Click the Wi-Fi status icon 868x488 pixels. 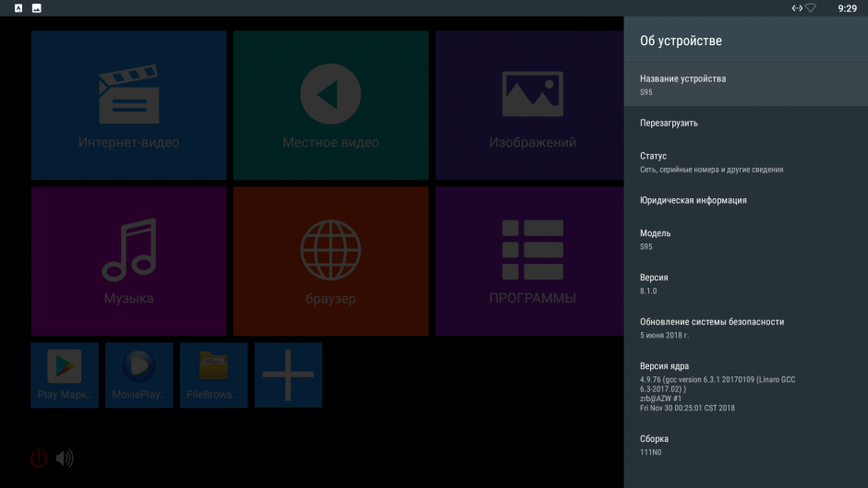[x=811, y=7]
